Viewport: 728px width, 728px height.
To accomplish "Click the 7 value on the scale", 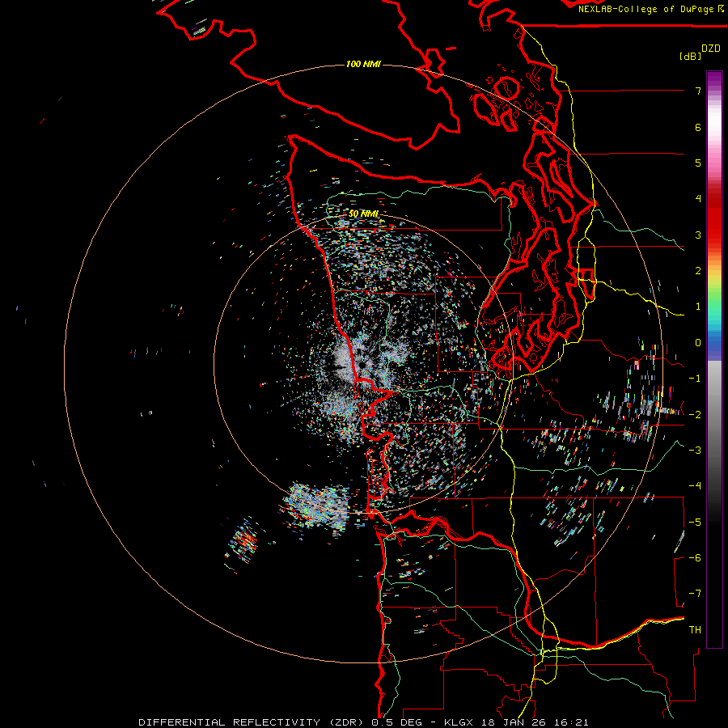I will (698, 91).
